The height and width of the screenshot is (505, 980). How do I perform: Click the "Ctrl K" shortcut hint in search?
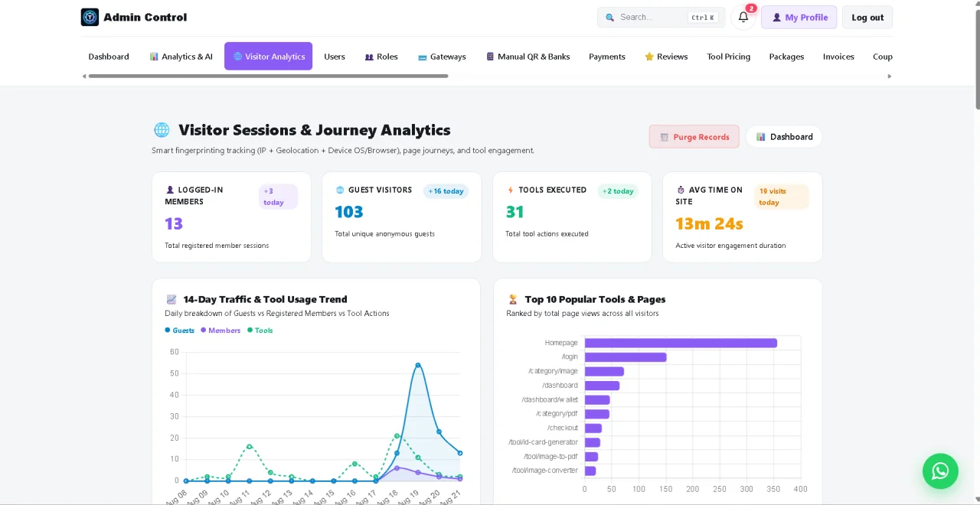click(x=702, y=18)
